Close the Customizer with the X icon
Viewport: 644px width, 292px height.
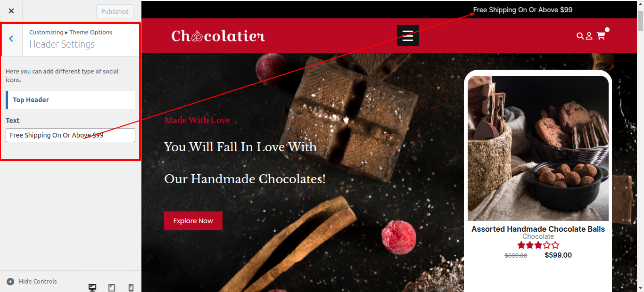(11, 11)
